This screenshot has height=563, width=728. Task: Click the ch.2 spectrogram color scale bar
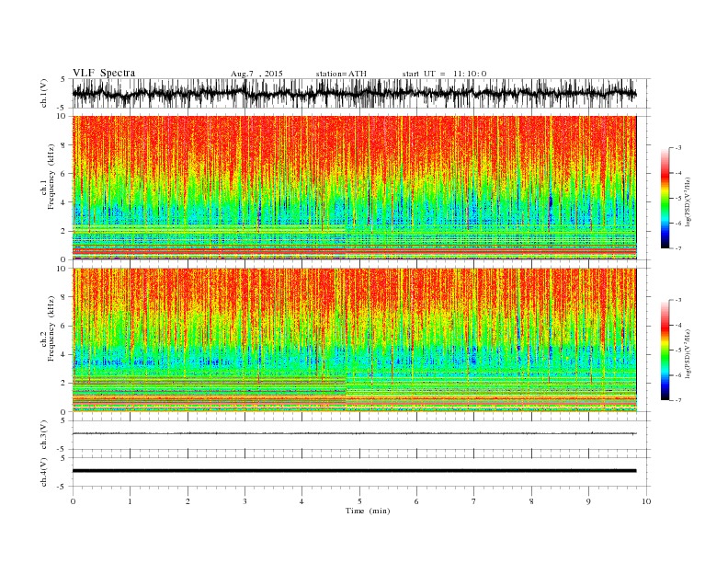[665, 350]
